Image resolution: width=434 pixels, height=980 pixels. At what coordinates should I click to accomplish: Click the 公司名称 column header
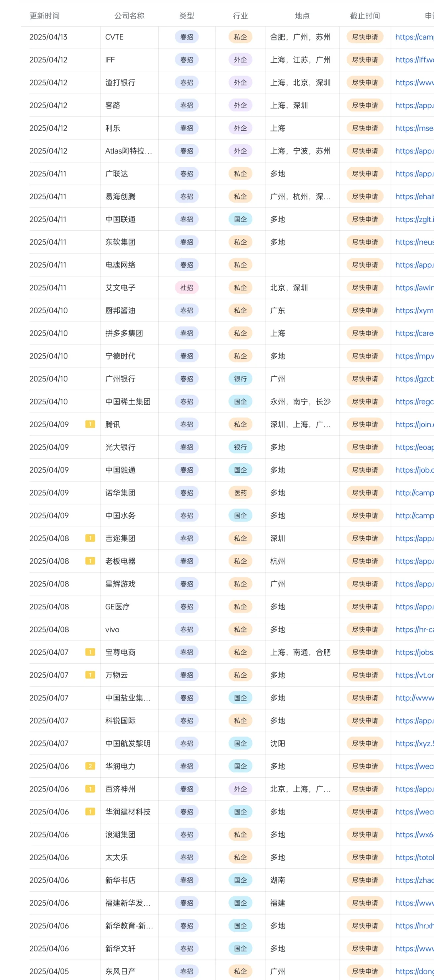tap(129, 16)
